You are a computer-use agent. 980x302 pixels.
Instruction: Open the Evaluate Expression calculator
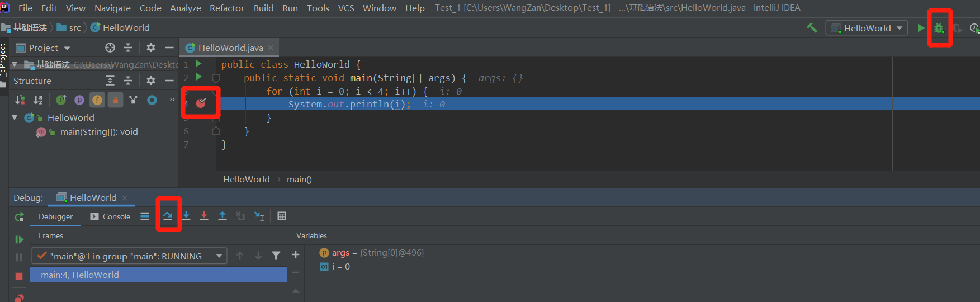click(282, 216)
